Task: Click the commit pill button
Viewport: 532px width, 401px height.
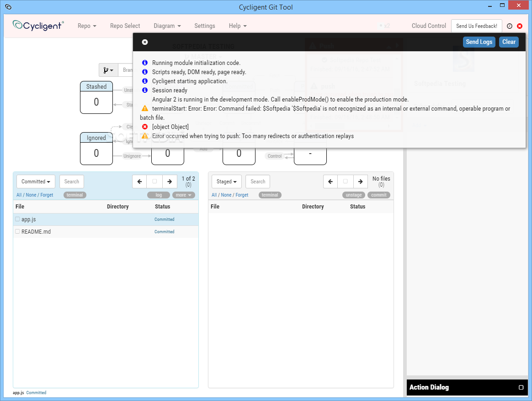Action: 378,195
